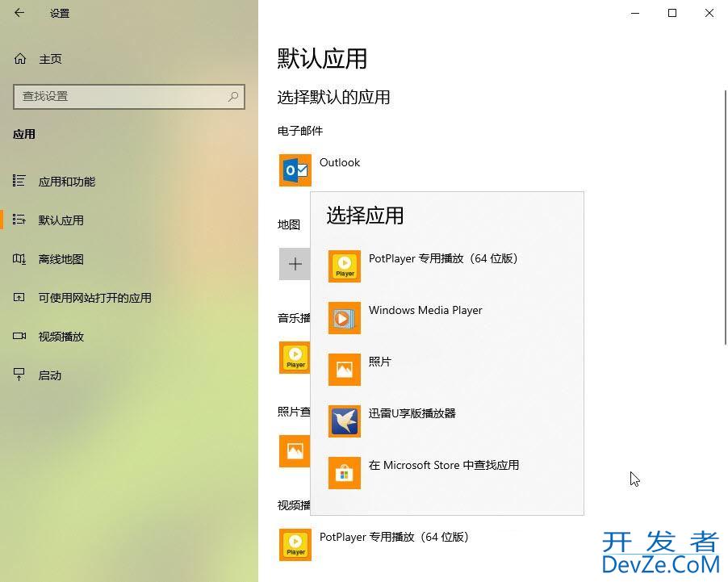728x582 pixels.
Task: Open 可使用网站打开的应用 page
Action: (94, 297)
